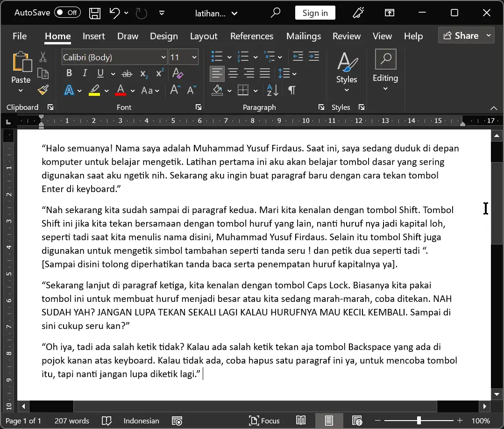Open the Share menu

point(465,35)
